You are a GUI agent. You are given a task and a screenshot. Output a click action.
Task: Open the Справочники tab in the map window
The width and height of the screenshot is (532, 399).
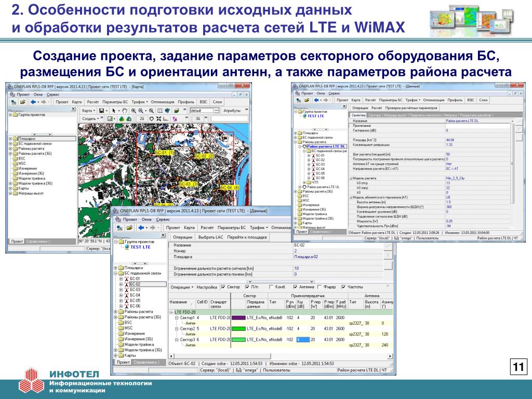point(37,242)
